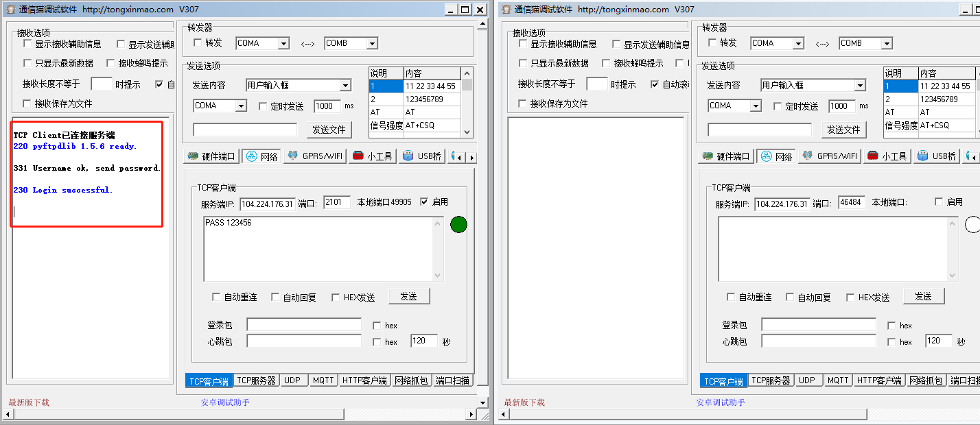Open the MQTT tab in left window
980x425 pixels.
[323, 380]
